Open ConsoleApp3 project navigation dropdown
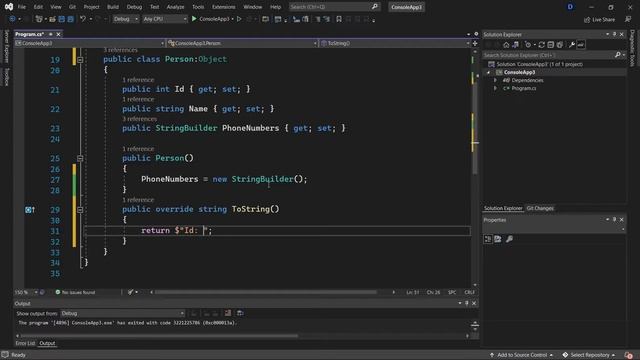640x360 pixels. (x=89, y=43)
